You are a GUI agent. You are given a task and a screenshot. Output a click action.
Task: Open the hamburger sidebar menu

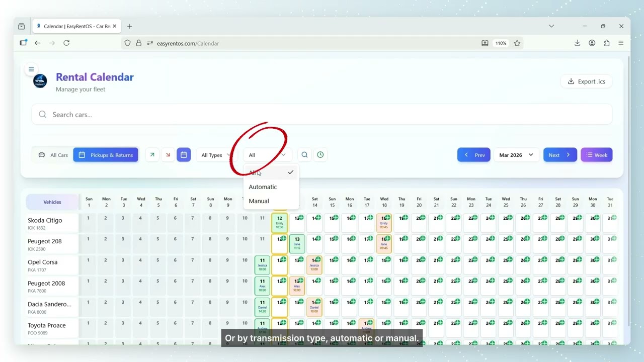pos(31,69)
